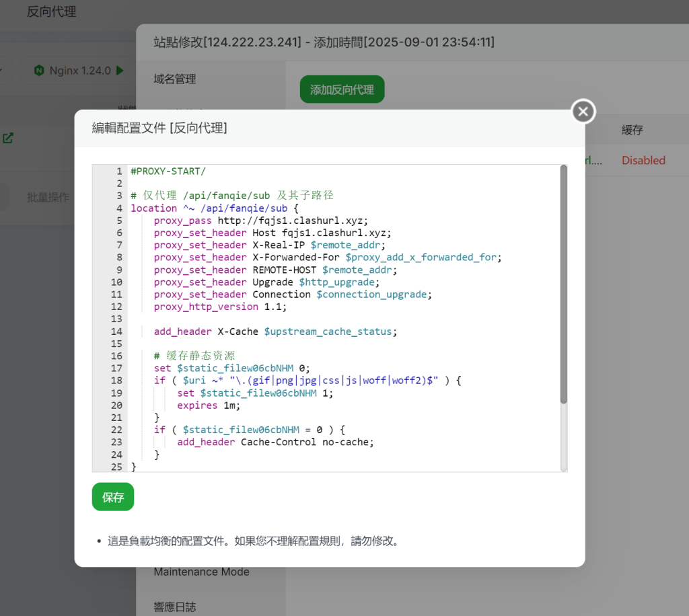
Task: Click the REMOTE-HOST $remote_addr line
Action: [x=275, y=270]
